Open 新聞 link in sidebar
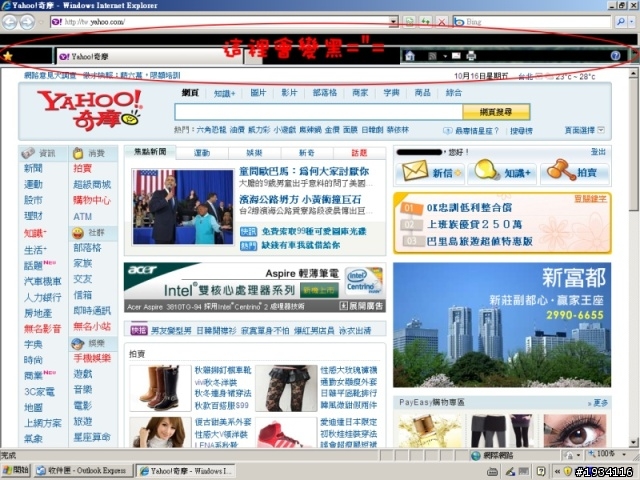Viewport: 640px width, 480px height. [33, 168]
